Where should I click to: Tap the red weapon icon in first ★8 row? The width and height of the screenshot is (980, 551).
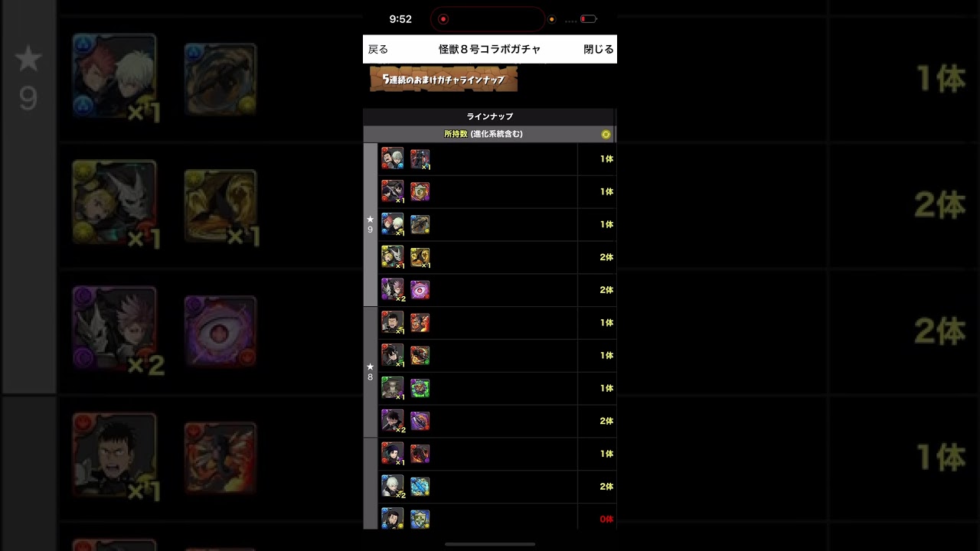420,323
